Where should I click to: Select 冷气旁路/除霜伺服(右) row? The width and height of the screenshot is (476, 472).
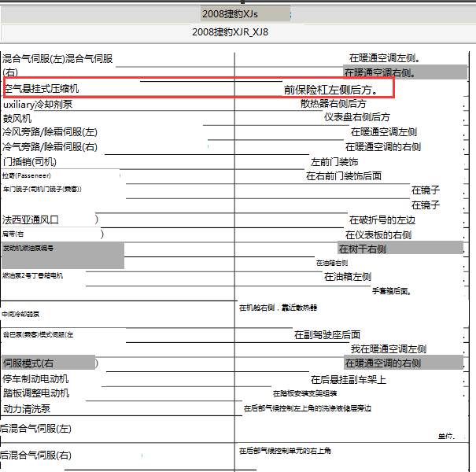[50, 147]
